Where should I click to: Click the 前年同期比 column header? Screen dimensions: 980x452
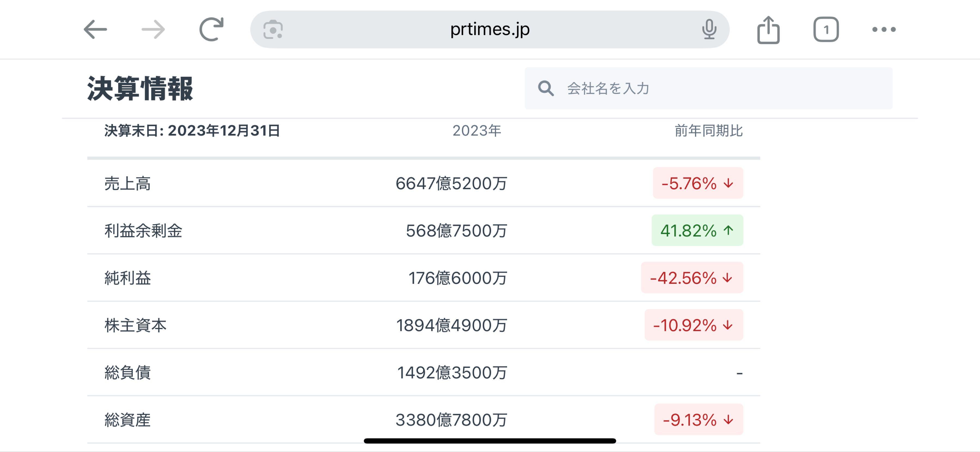tap(708, 131)
